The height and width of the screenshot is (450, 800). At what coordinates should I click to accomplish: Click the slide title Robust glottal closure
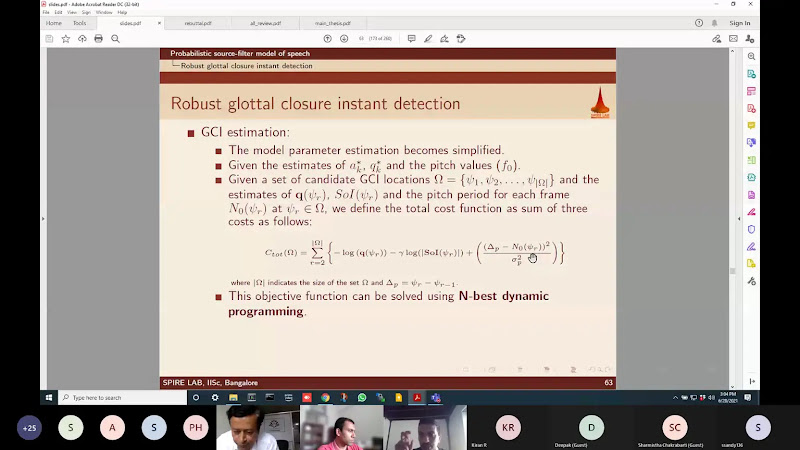315,104
